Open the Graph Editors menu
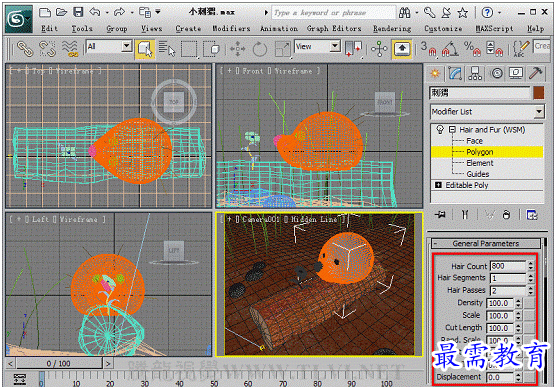The width and height of the screenshot is (556, 387). pyautogui.click(x=334, y=29)
